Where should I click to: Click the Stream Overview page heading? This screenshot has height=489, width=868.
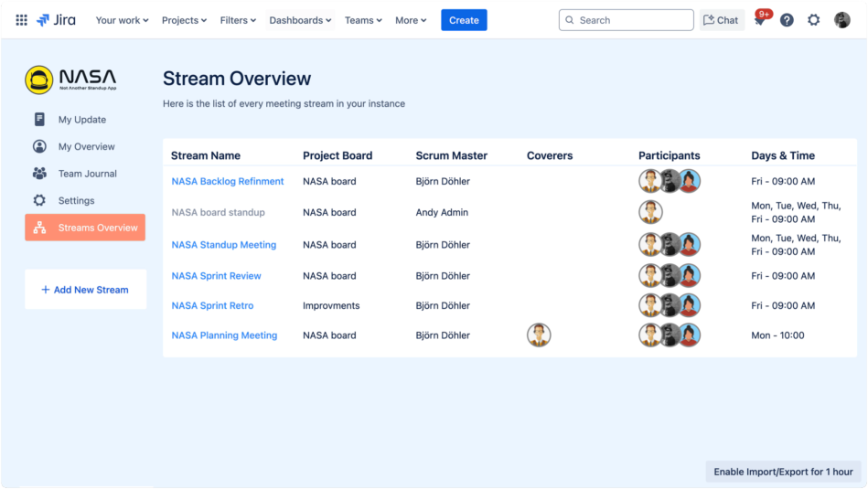(x=236, y=79)
